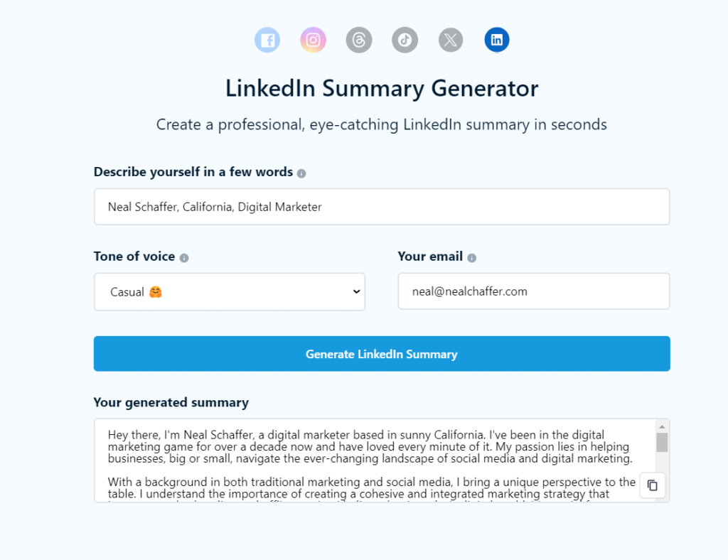
Task: Select the Instagram icon
Action: pyautogui.click(x=313, y=40)
